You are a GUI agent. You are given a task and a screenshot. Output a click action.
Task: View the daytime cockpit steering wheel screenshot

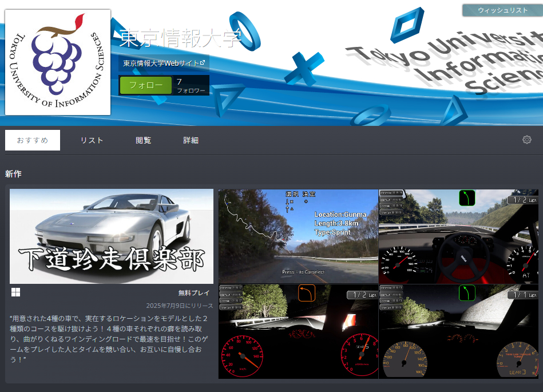[458, 236]
